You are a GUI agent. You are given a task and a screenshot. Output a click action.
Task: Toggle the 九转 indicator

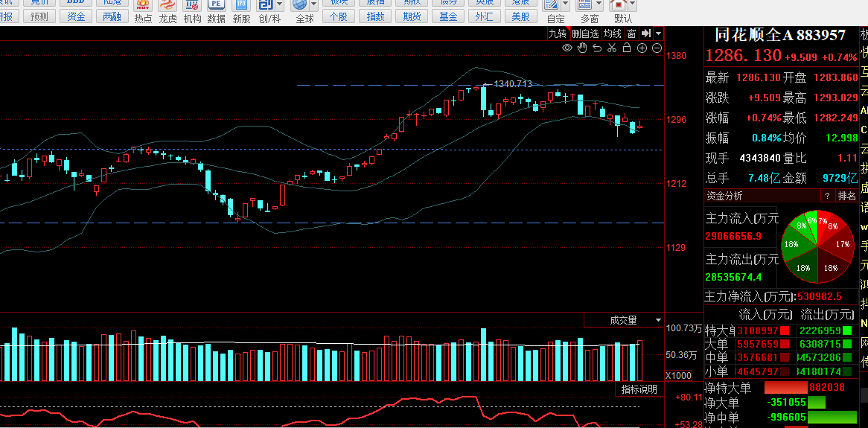[x=558, y=33]
